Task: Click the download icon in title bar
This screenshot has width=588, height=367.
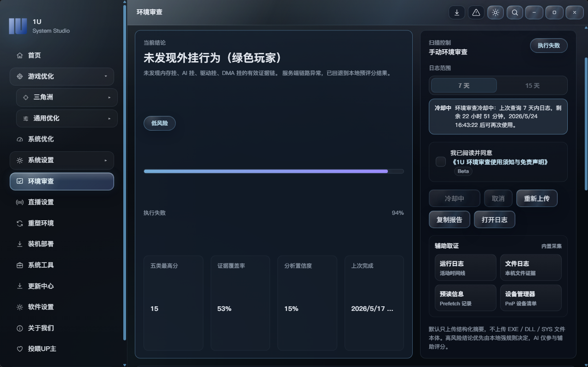Action: click(456, 12)
